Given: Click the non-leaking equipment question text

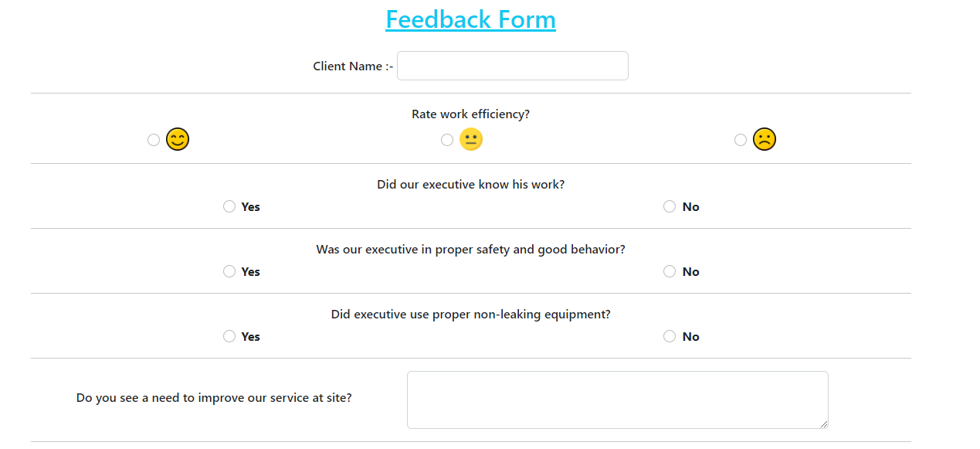Looking at the screenshot, I should tap(470, 315).
